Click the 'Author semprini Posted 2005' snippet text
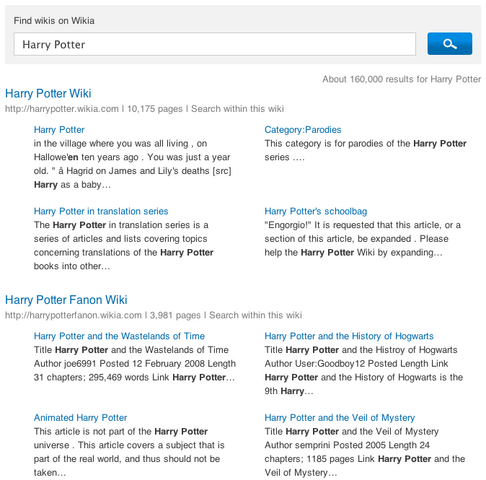Viewport: 486px width, 480px height. point(325,445)
